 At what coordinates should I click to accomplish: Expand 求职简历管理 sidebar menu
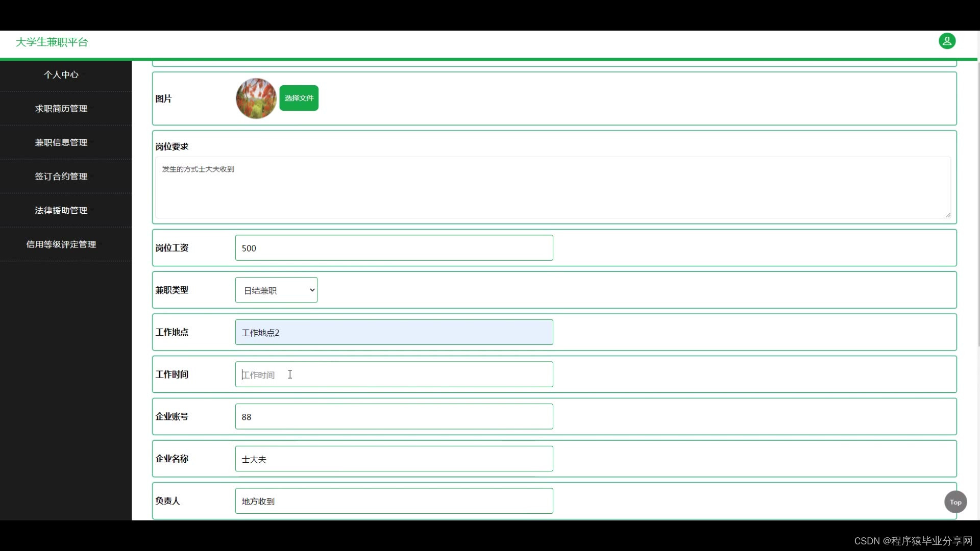61,109
